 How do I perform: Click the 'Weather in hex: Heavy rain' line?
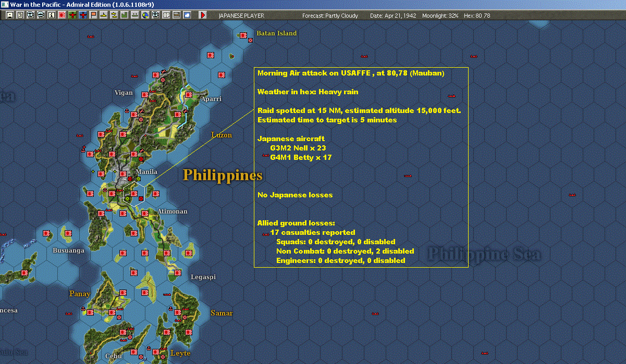click(308, 92)
